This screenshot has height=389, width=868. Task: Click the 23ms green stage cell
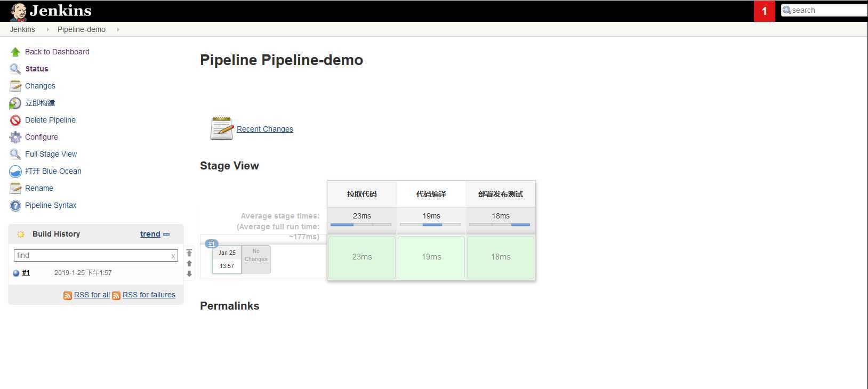(362, 257)
